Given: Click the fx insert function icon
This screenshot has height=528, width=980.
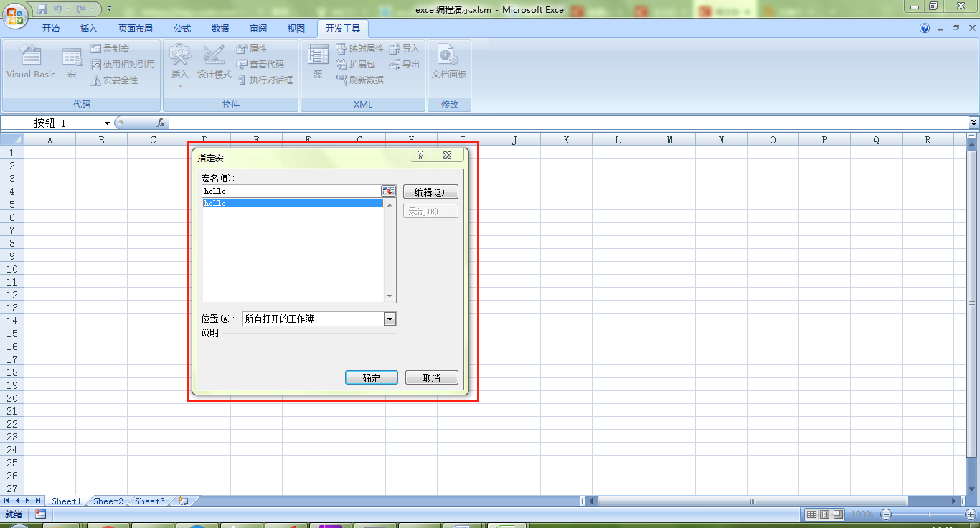Looking at the screenshot, I should (161, 123).
